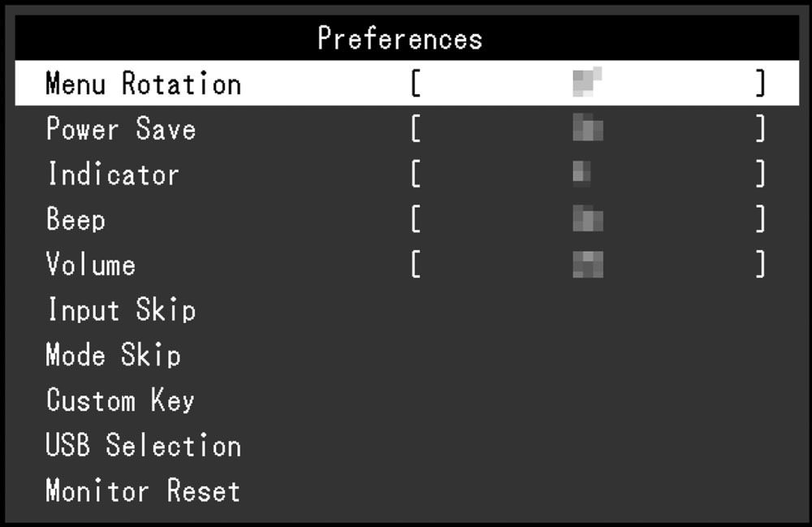Image resolution: width=812 pixels, height=527 pixels.
Task: Expand the Custom Key submenu
Action: click(120, 400)
